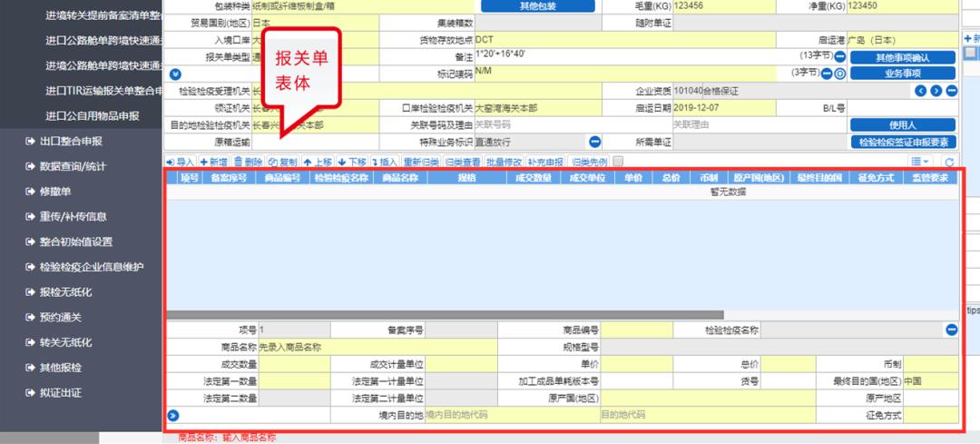Click 补充申报
Screen dimensions: 980x444
coord(545,162)
